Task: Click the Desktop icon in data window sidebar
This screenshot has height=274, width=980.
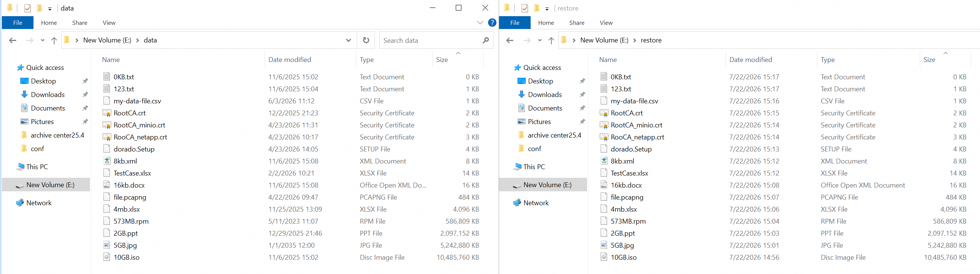Action: click(24, 81)
